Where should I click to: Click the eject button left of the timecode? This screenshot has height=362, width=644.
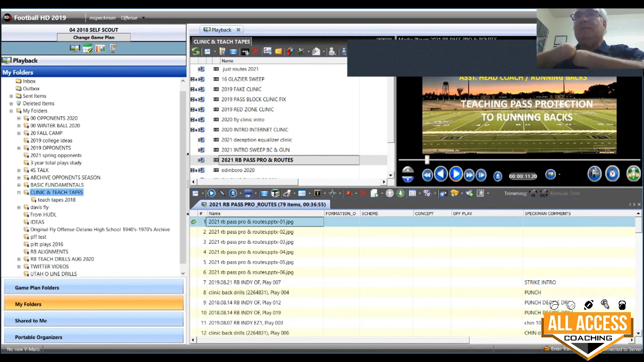pyautogui.click(x=497, y=175)
